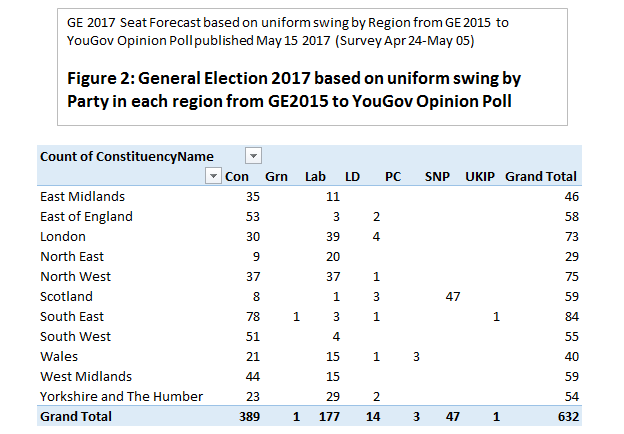Click the PC column header
The height and width of the screenshot is (434, 624).
[394, 176]
